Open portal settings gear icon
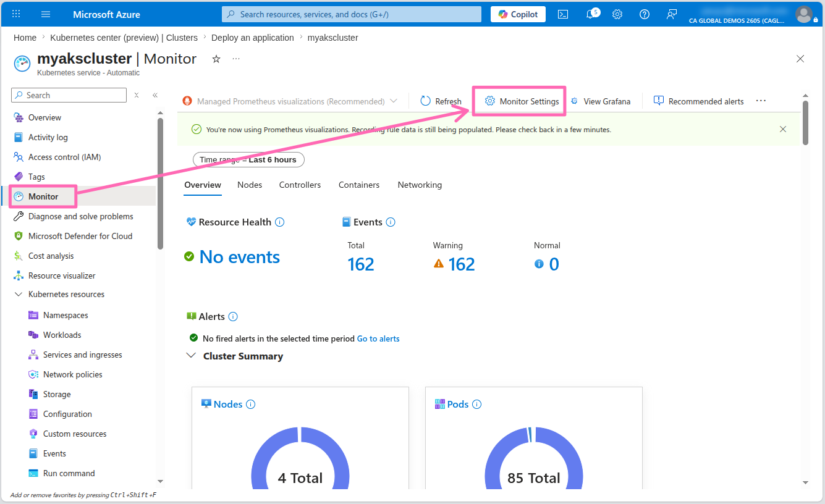Screen dimensions: 825x504 (617, 14)
